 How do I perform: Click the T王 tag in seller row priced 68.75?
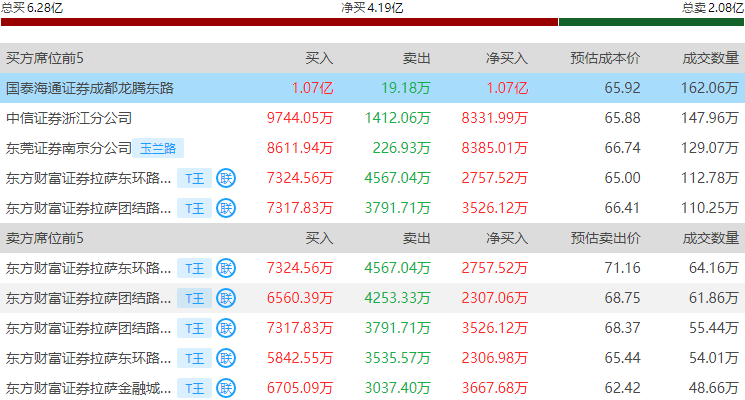[x=194, y=299]
